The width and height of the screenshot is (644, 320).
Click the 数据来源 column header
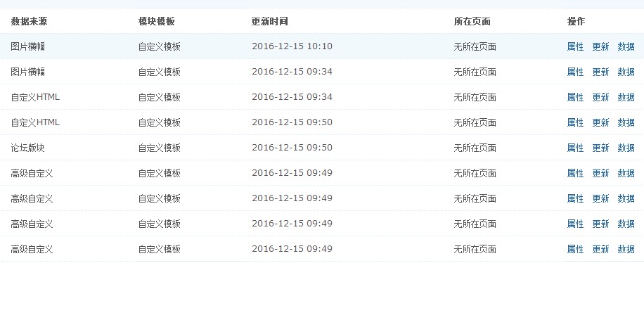pos(29,21)
